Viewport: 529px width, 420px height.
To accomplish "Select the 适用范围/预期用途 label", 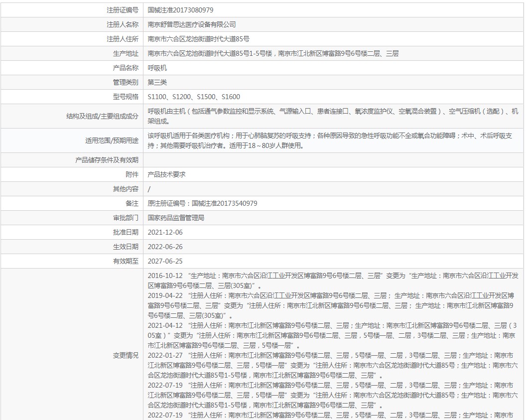I will (112, 140).
